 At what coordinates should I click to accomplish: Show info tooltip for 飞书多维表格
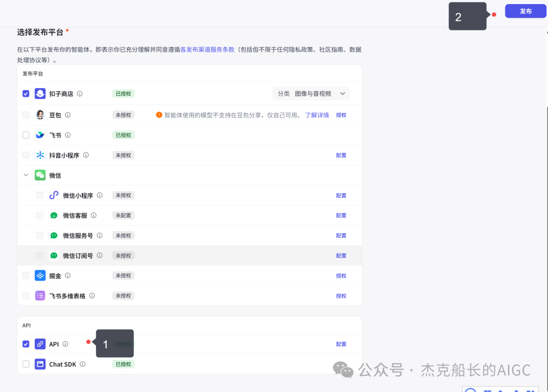[92, 296]
